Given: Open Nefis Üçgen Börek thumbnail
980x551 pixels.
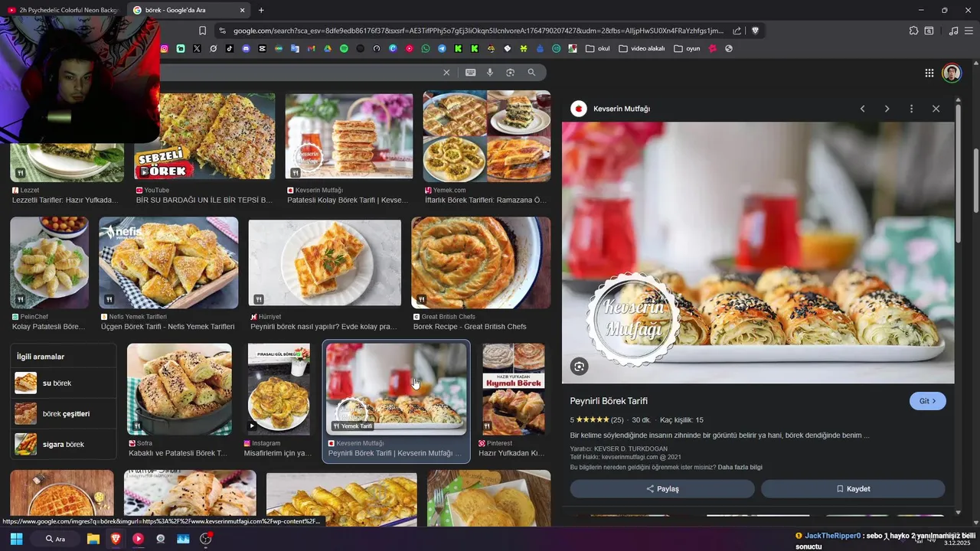Looking at the screenshot, I should [168, 262].
